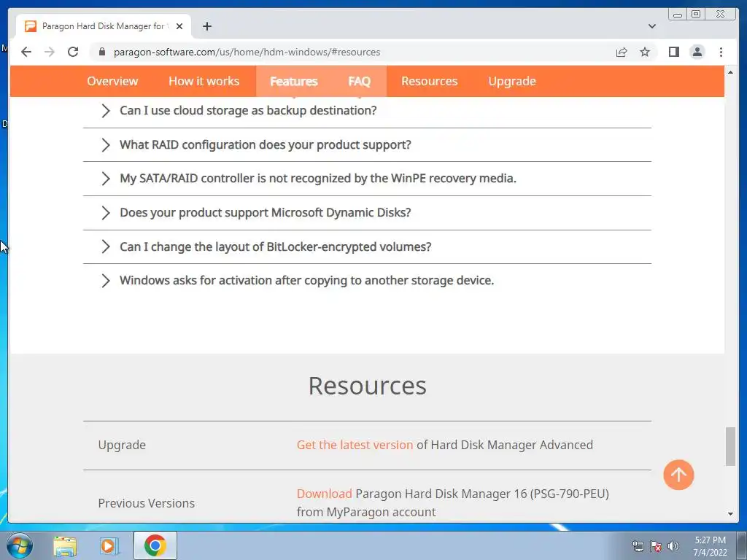
Task: Click the taskbar clock showing 5:27 PM
Action: (x=710, y=546)
